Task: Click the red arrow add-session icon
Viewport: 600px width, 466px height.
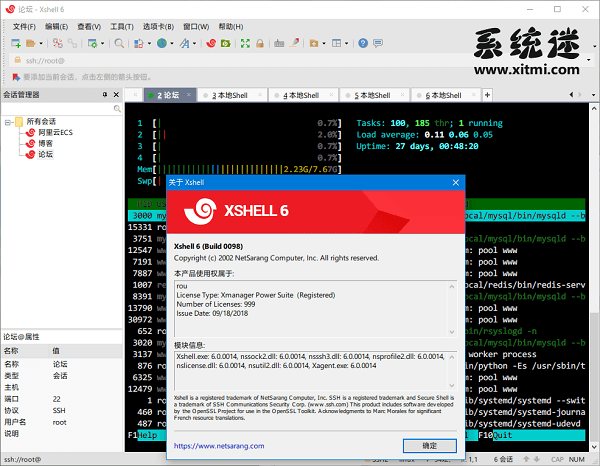Action: point(16,77)
